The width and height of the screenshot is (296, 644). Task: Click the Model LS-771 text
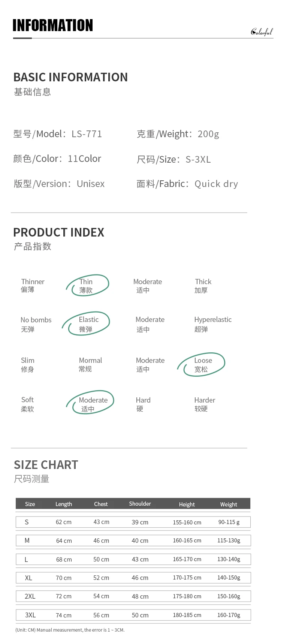point(58,134)
